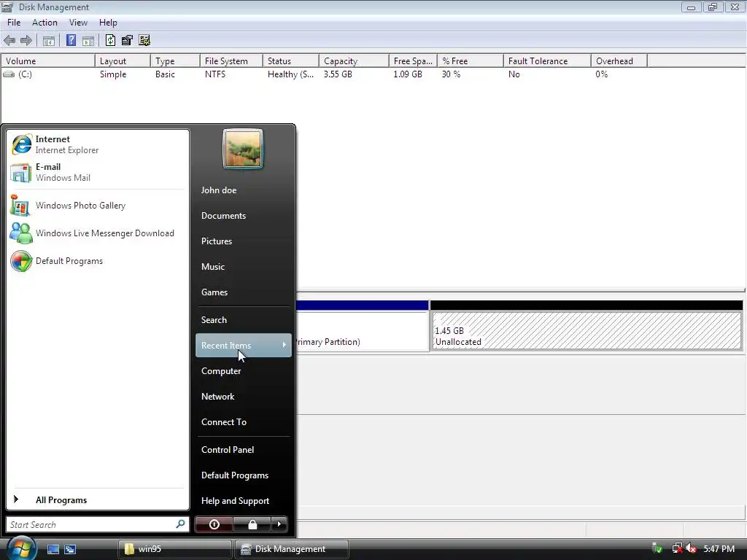Open Documents from Start menu
Screen dimensions: 747x560
pyautogui.click(x=223, y=216)
